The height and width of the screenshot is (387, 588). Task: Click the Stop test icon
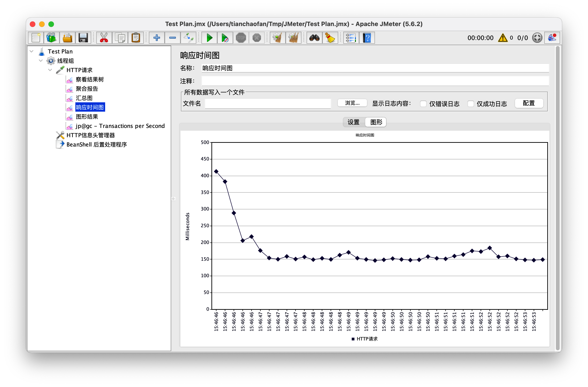(241, 38)
